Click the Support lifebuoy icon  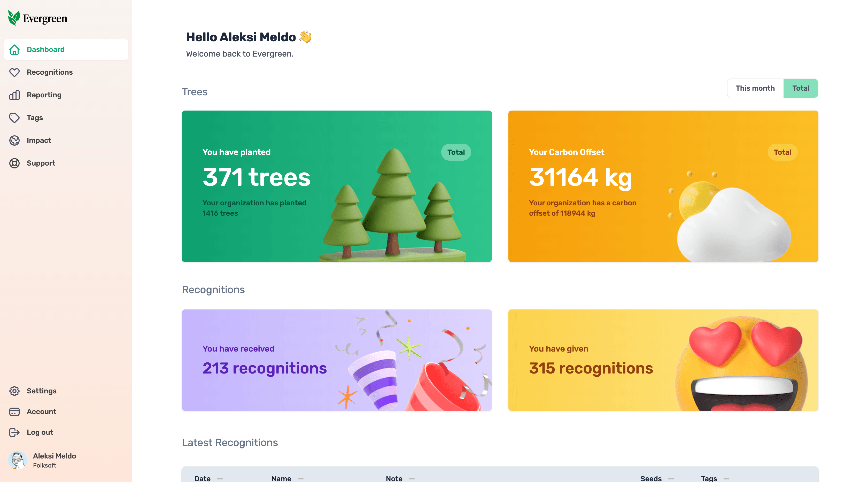(14, 163)
